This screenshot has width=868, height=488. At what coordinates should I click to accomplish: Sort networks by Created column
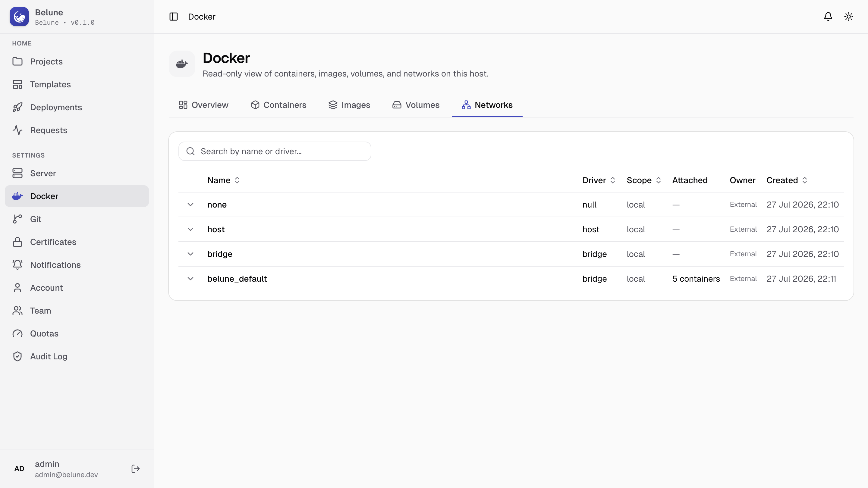pos(787,180)
